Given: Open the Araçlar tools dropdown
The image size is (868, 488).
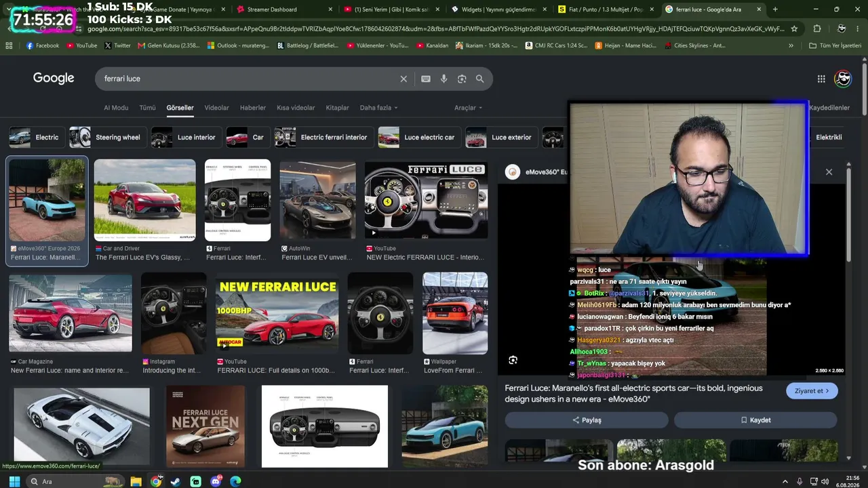Looking at the screenshot, I should (468, 108).
